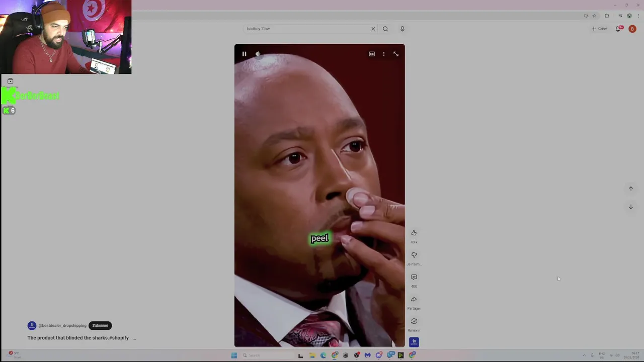Focus the search field containing 'badboy 7low'
Viewport: 644px width, 362px height.
[x=307, y=29]
